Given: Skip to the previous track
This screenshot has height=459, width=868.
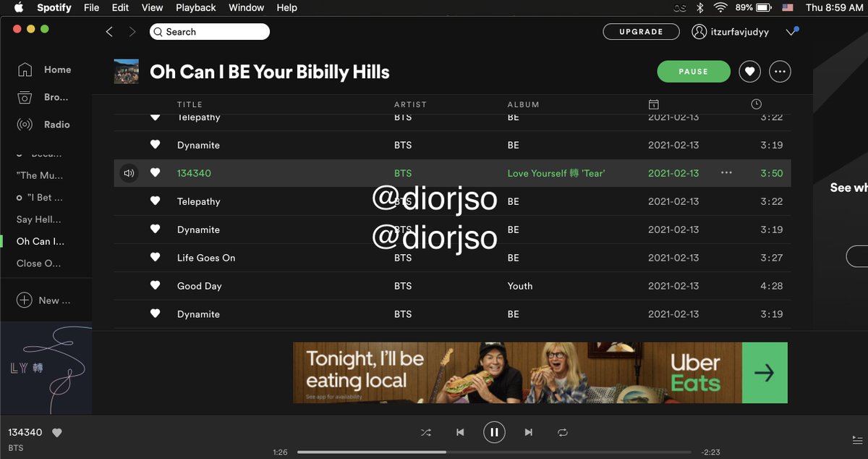Looking at the screenshot, I should (x=460, y=432).
